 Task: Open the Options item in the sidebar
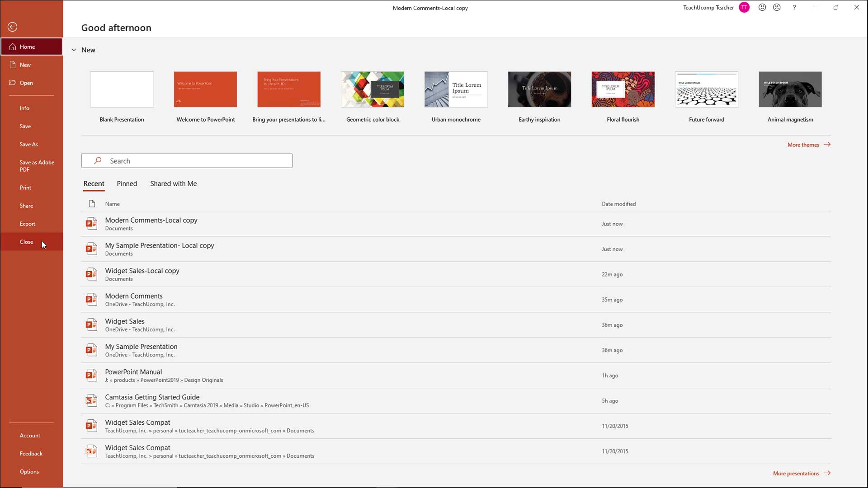(x=29, y=472)
